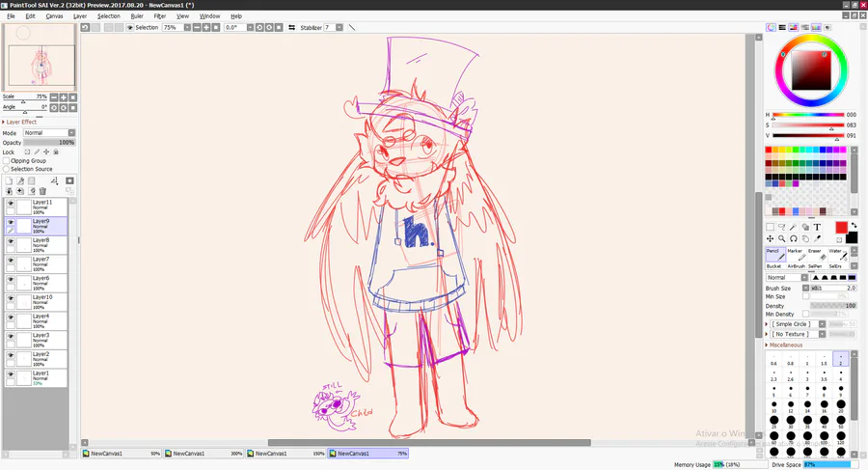868x470 pixels.
Task: Toggle the Min Size checkbox
Action: 806,296
